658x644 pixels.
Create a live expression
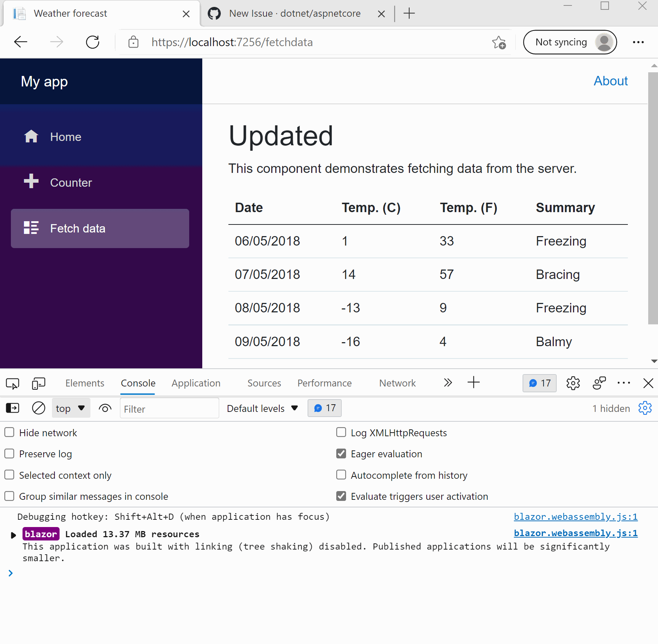tap(105, 408)
